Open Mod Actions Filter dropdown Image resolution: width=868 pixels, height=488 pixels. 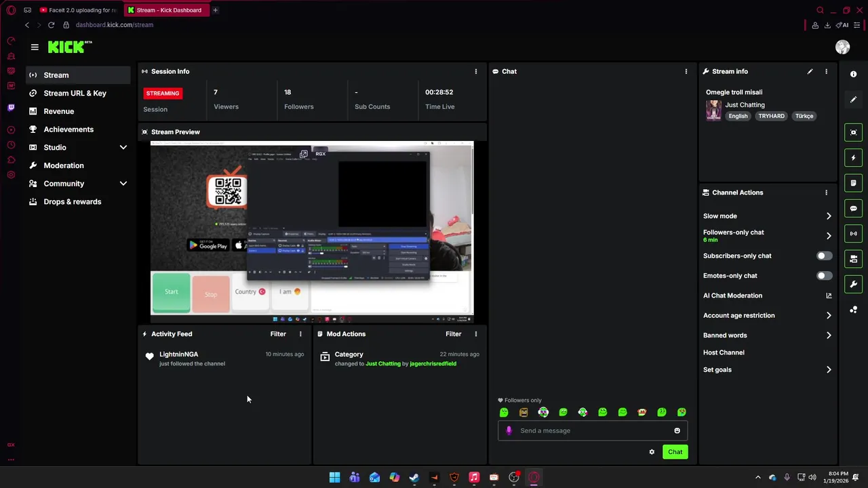pyautogui.click(x=453, y=334)
